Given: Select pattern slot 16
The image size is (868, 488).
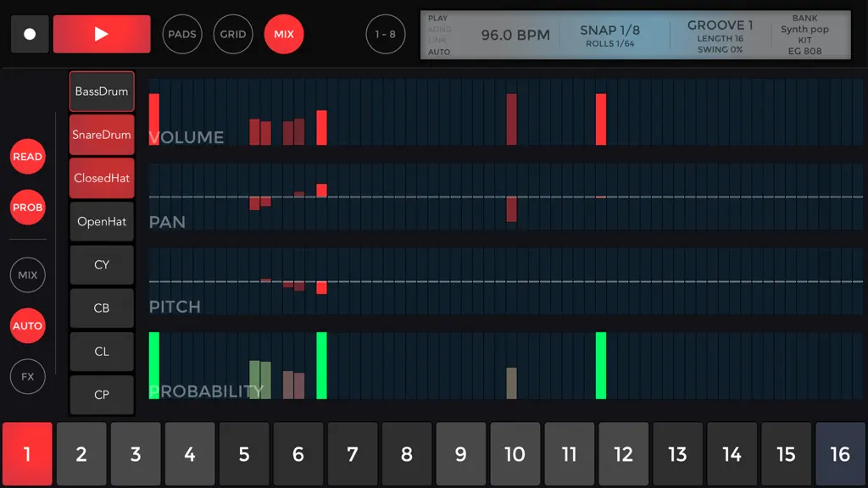Looking at the screenshot, I should click(840, 454).
